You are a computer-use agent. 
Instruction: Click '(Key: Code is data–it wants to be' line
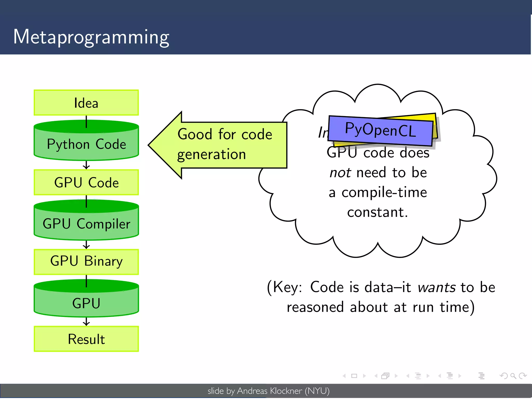(x=381, y=287)
